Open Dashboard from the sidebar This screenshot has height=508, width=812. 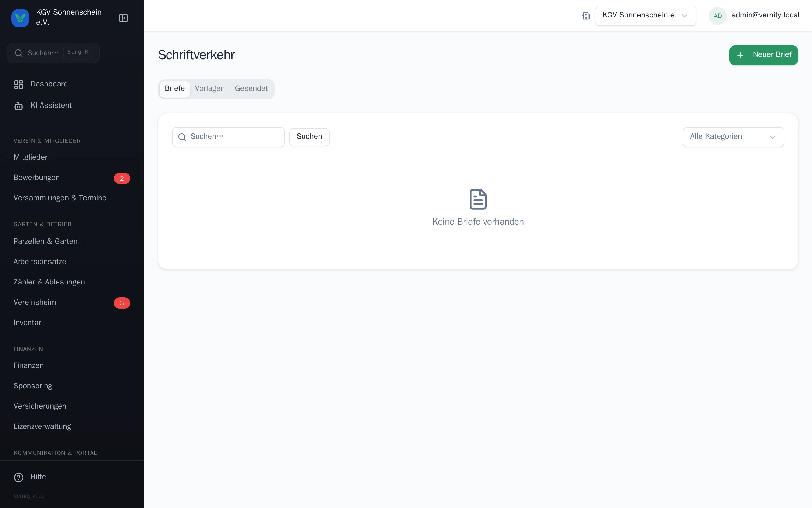(72, 84)
